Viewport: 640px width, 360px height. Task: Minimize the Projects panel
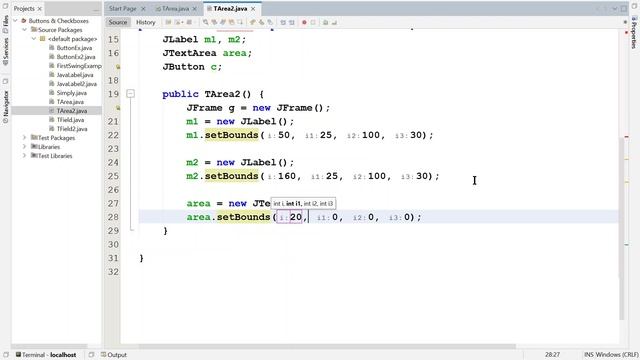point(96,9)
